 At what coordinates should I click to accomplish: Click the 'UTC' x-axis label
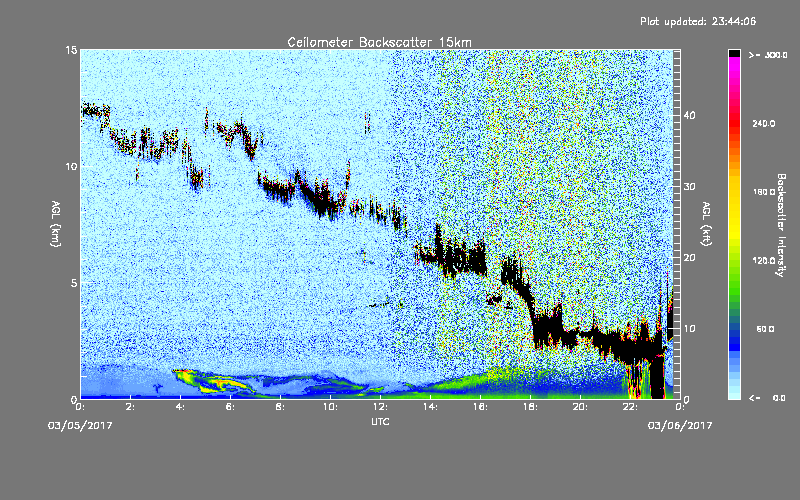pyautogui.click(x=380, y=421)
